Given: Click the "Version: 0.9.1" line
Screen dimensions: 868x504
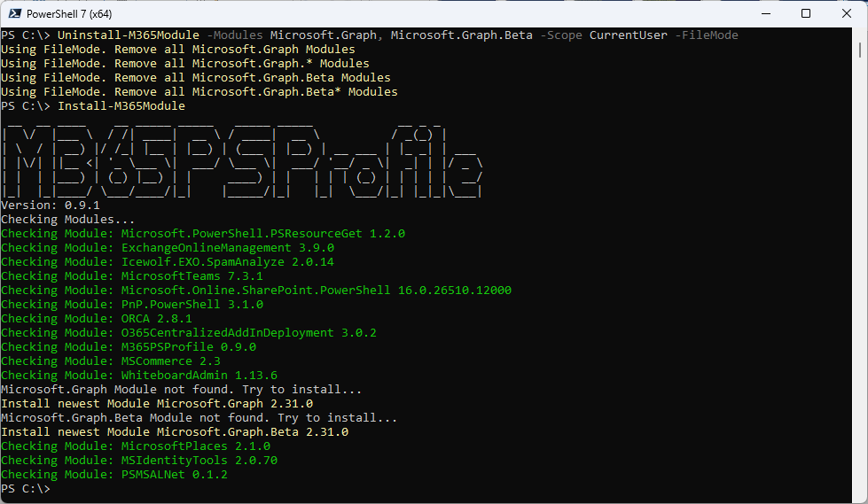Looking at the screenshot, I should pyautogui.click(x=50, y=205).
